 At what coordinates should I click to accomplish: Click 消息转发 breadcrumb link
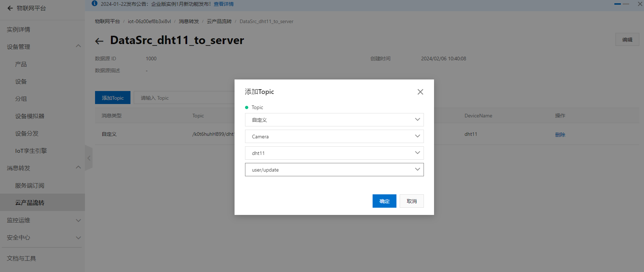click(x=189, y=21)
